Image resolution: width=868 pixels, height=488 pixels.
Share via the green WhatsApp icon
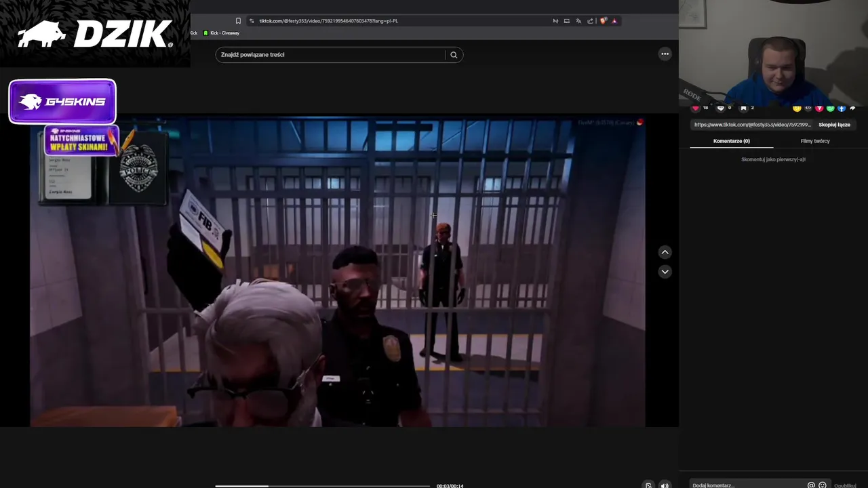click(830, 108)
